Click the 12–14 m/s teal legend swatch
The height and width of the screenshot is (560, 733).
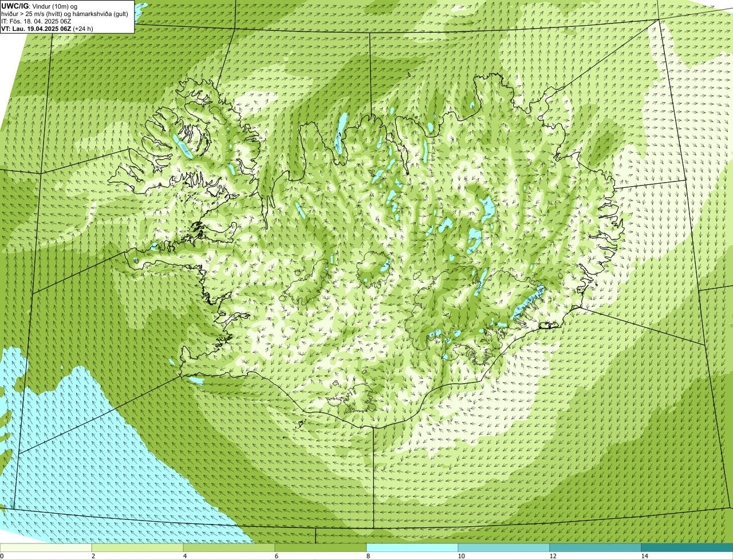click(x=596, y=547)
